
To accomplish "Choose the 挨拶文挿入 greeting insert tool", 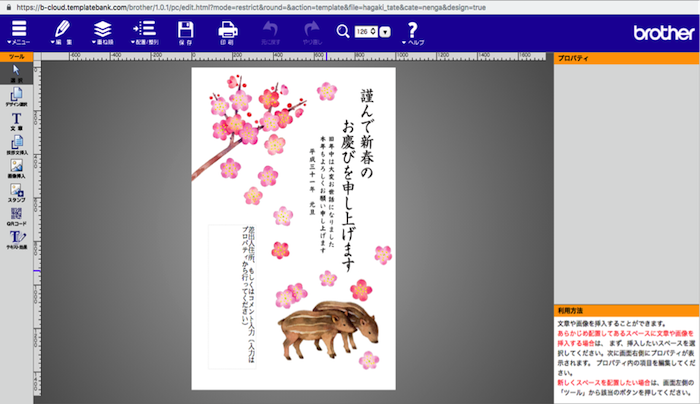I will [x=17, y=145].
